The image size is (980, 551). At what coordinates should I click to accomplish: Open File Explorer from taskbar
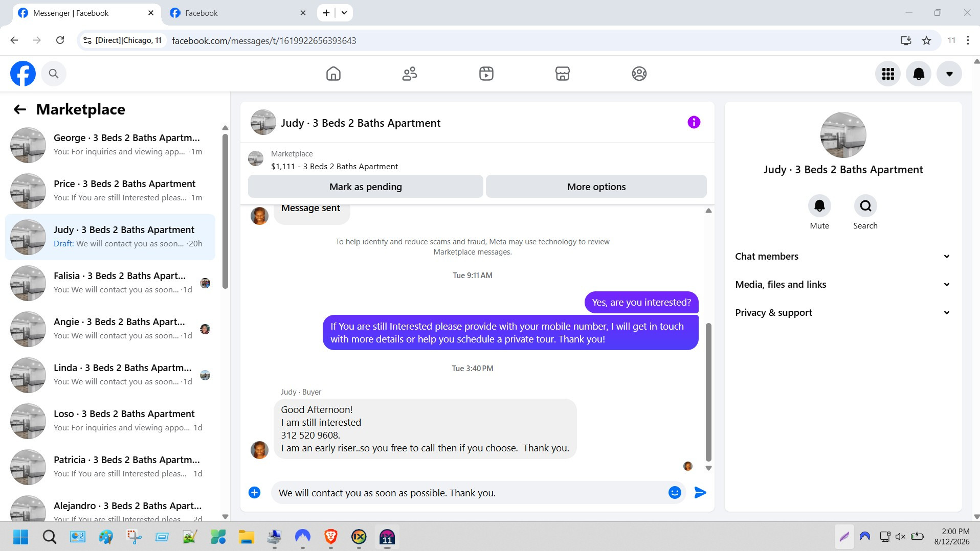[x=246, y=537]
